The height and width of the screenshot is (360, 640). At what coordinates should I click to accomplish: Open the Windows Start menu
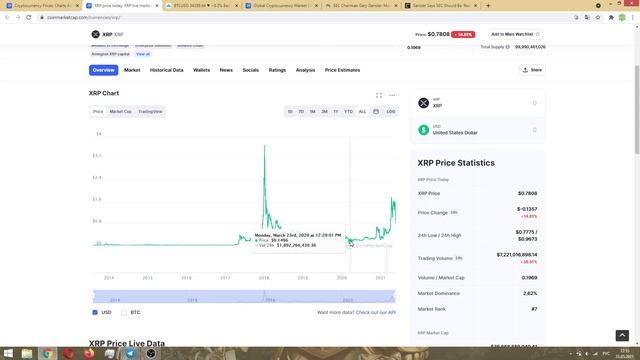[x=8, y=353]
